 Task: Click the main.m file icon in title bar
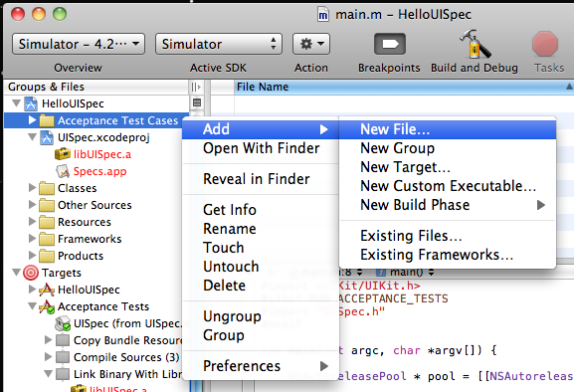[323, 15]
